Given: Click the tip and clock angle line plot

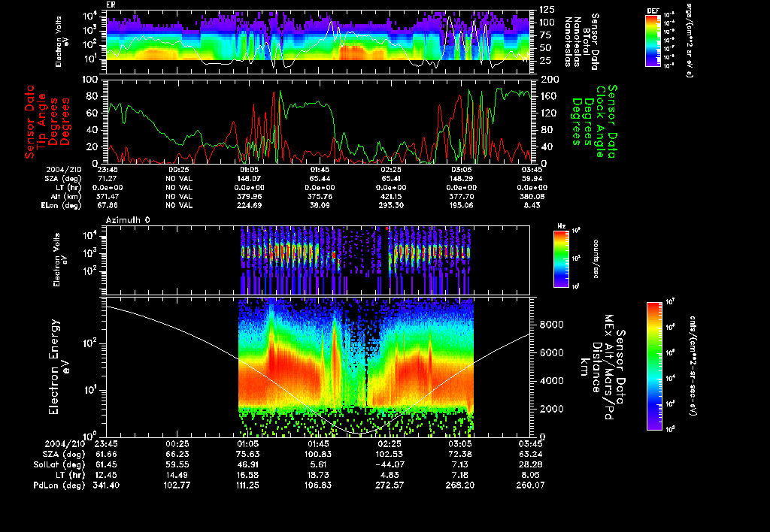Looking at the screenshot, I should tap(318, 121).
